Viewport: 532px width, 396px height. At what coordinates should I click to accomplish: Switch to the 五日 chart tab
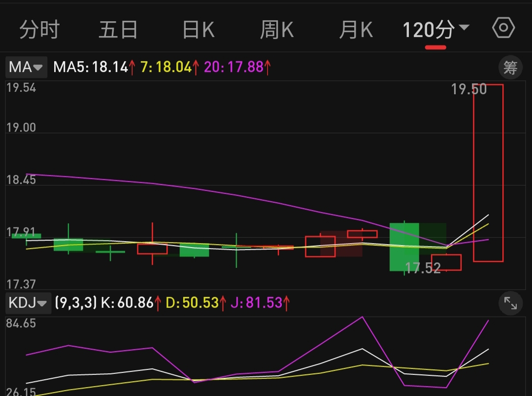pos(118,30)
